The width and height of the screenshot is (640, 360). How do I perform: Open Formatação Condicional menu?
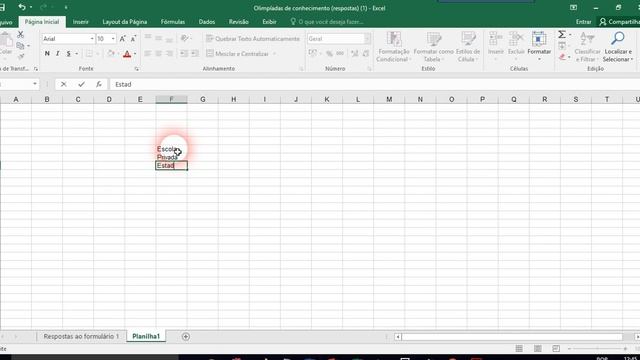(x=393, y=47)
